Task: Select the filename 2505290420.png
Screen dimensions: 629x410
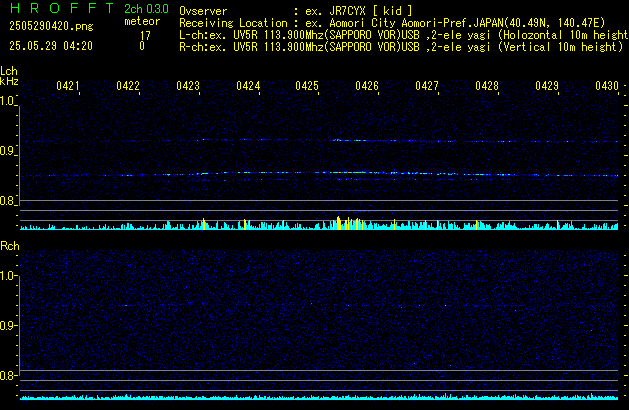Action: click(x=51, y=26)
